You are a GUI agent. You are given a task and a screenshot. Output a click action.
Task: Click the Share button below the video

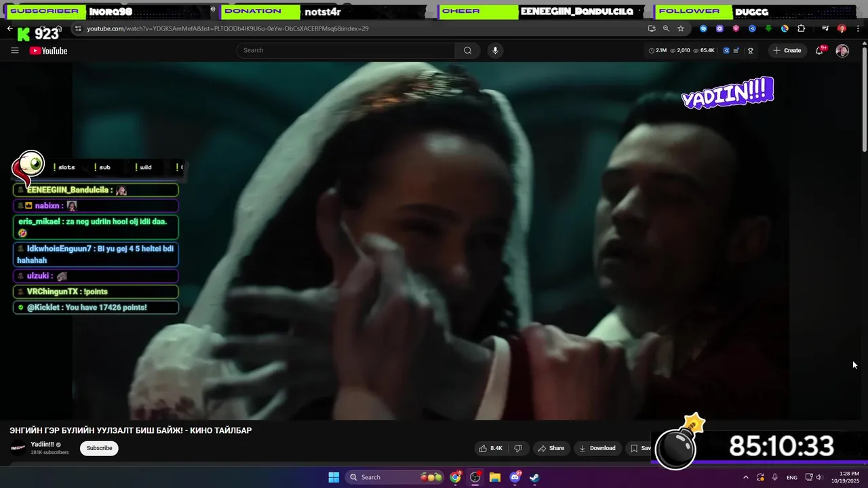tap(550, 448)
